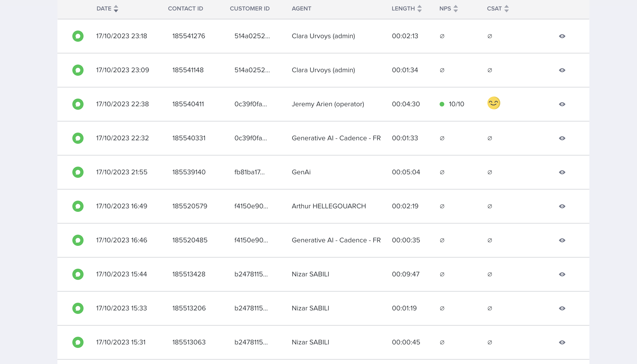Click the chat icon for contact 185513206
This screenshot has width=637, height=364.
pyautogui.click(x=78, y=308)
